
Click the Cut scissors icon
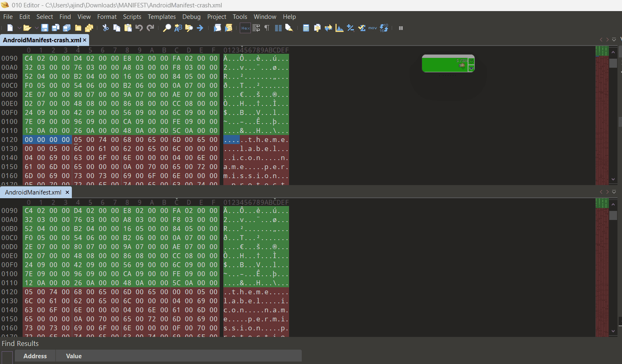click(x=106, y=28)
